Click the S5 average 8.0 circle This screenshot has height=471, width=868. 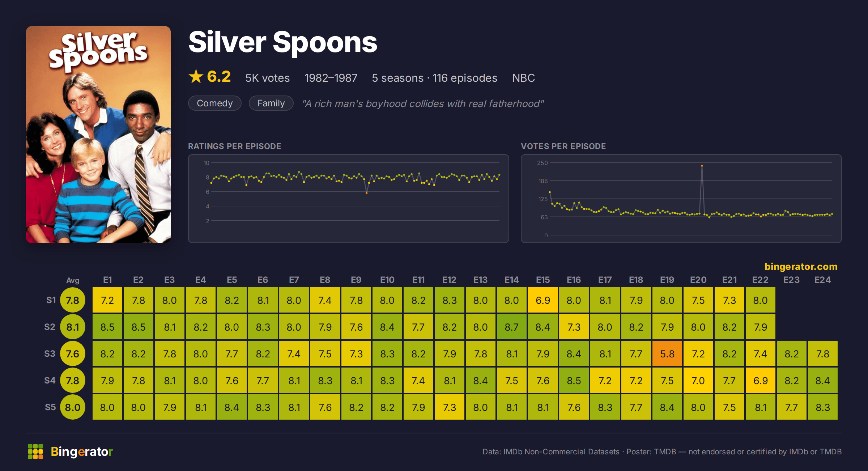73,407
